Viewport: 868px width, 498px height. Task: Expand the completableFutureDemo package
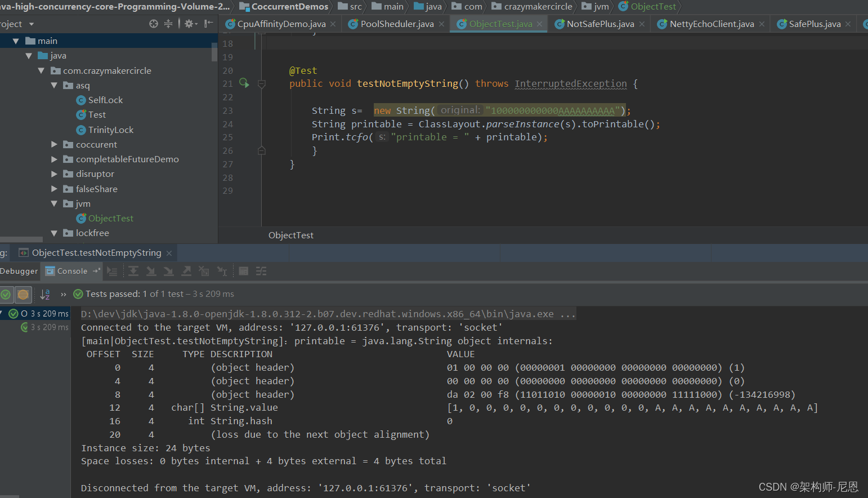(x=54, y=159)
